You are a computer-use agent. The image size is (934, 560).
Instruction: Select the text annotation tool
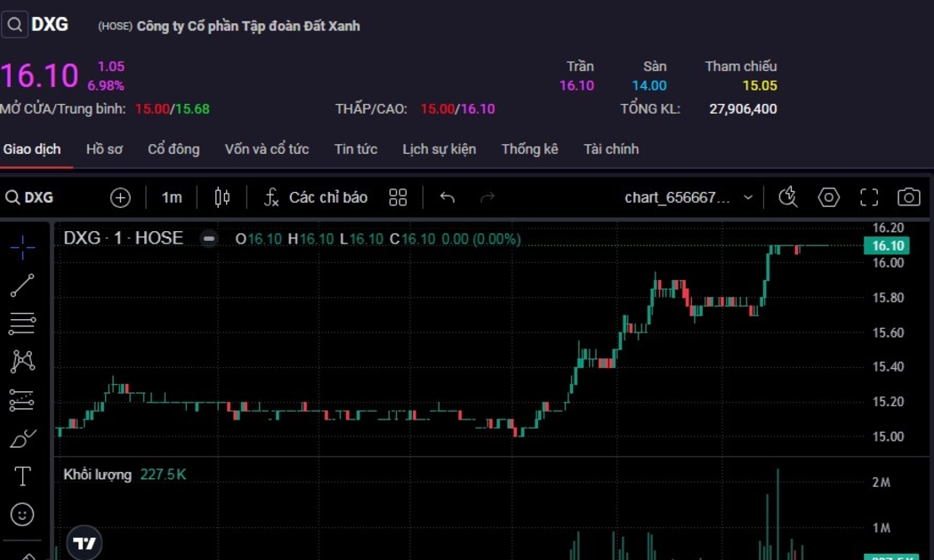click(x=22, y=476)
